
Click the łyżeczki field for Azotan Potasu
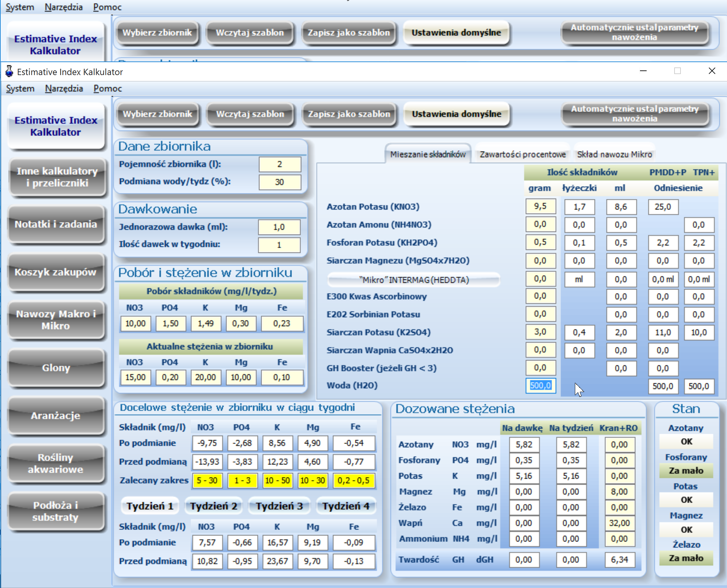[579, 207]
